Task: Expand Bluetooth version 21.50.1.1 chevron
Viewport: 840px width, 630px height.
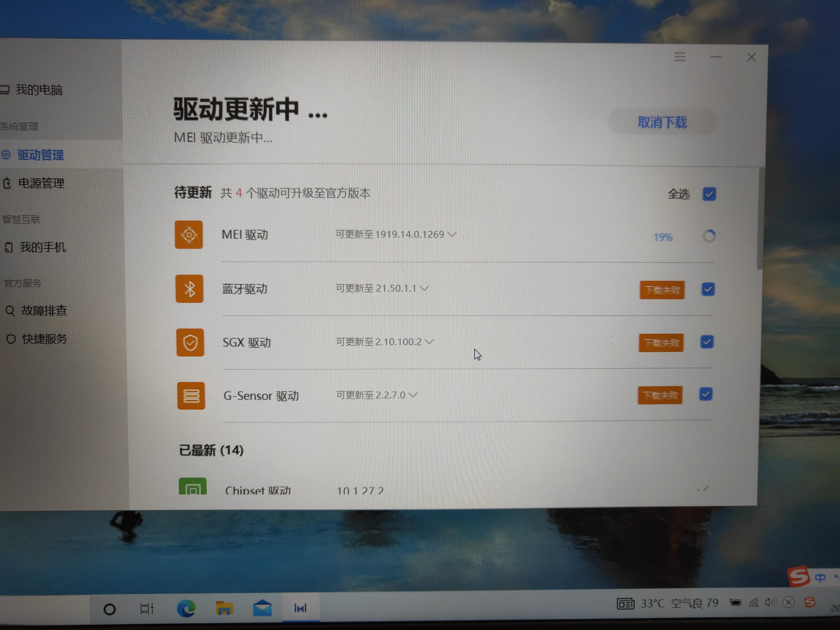Action: [425, 288]
